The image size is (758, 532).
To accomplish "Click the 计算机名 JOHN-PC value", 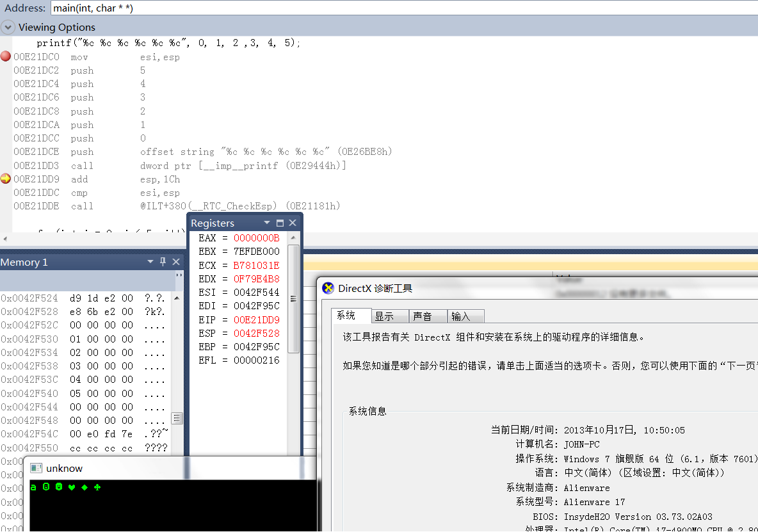I will coord(581,444).
